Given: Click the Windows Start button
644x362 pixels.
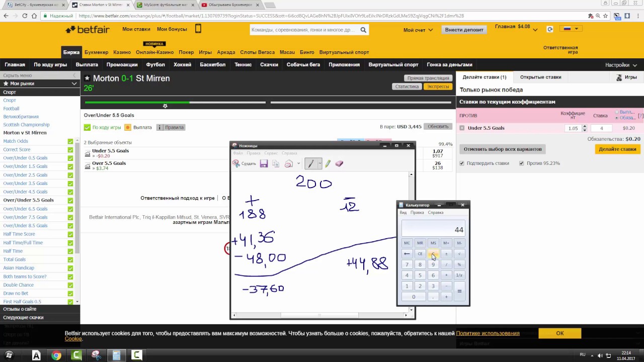Looking at the screenshot, I should tap(9, 355).
